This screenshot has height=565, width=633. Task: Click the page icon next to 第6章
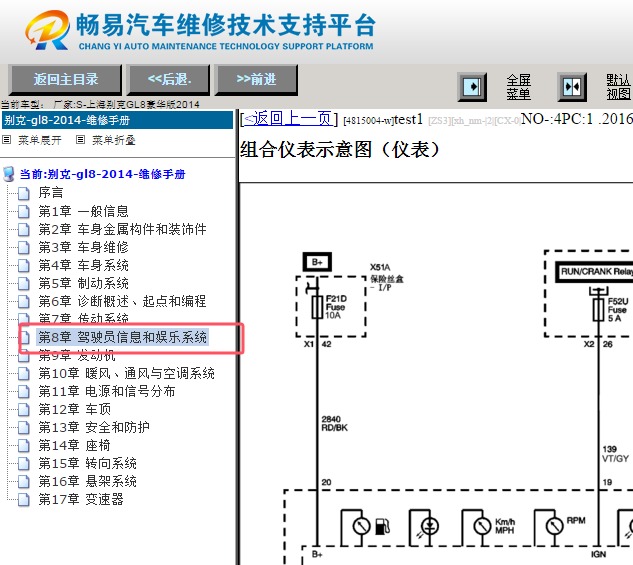pyautogui.click(x=24, y=301)
